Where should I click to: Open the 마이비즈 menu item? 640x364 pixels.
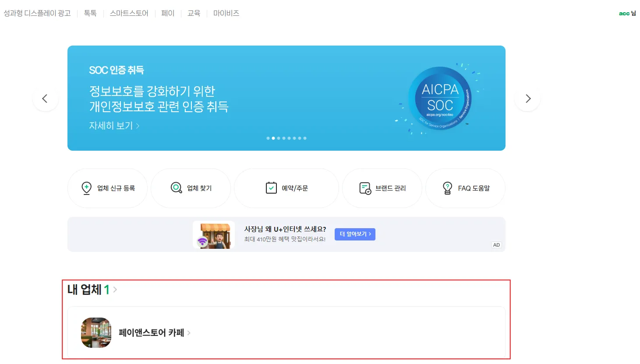pyautogui.click(x=226, y=13)
